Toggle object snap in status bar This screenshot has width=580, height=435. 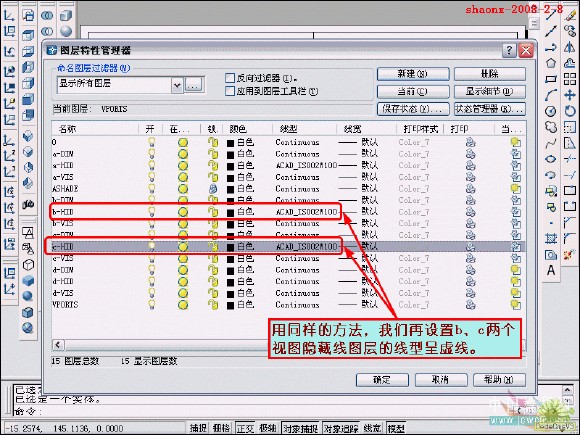tap(300, 428)
